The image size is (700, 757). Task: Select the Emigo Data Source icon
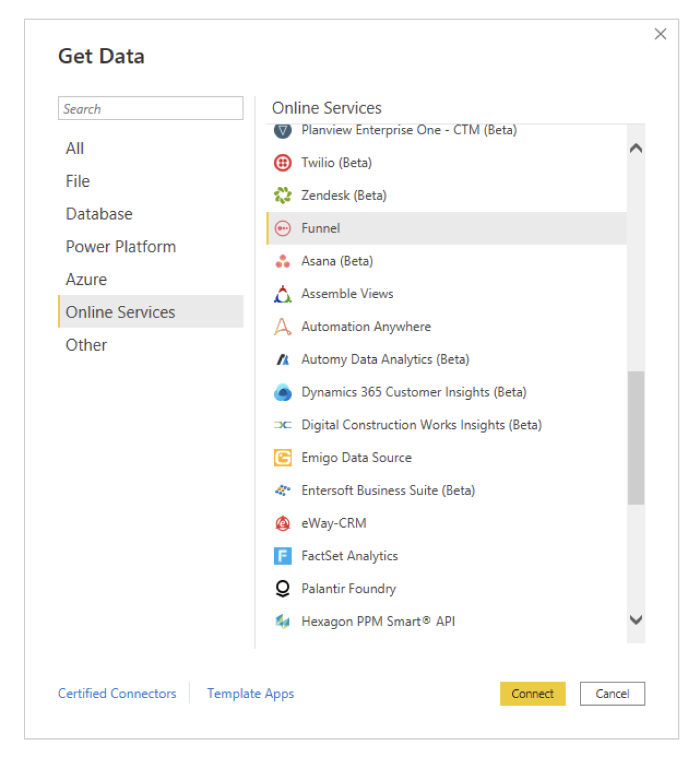tap(282, 458)
